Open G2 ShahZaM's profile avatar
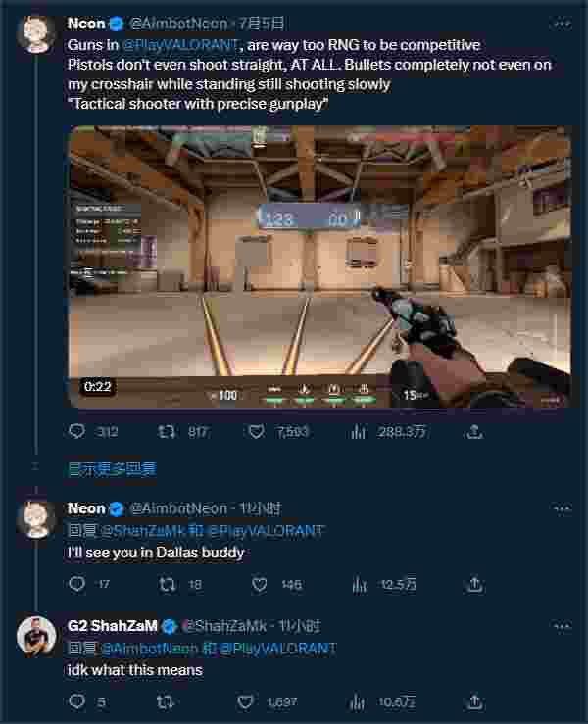This screenshot has height=724, width=588. [36, 635]
